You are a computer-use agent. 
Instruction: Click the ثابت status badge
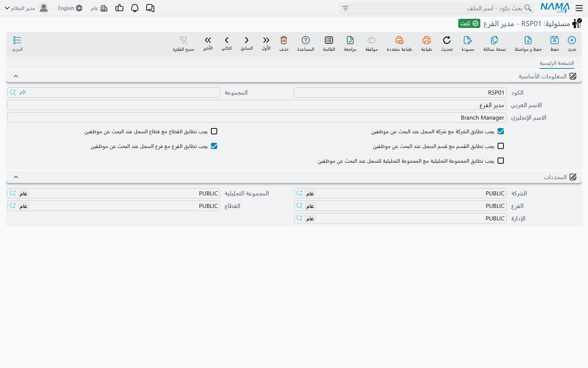pyautogui.click(x=469, y=24)
